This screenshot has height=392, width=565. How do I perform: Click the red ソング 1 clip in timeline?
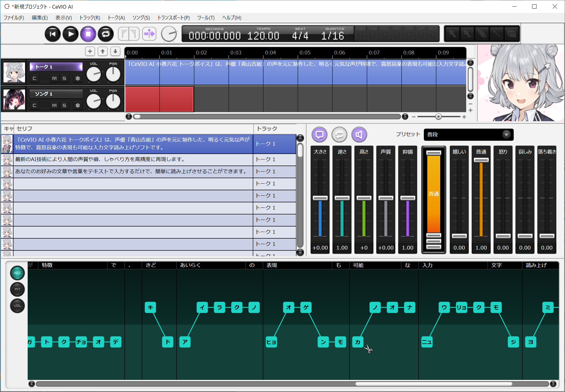159,99
